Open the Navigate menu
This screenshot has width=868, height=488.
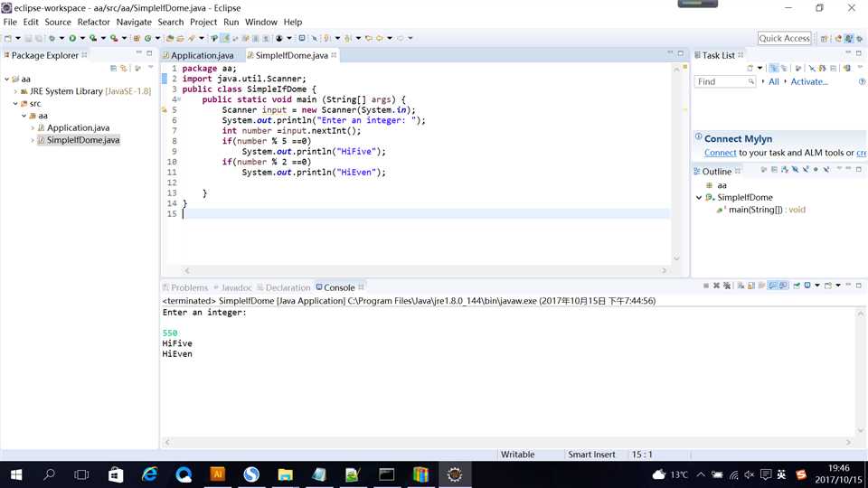coord(134,22)
